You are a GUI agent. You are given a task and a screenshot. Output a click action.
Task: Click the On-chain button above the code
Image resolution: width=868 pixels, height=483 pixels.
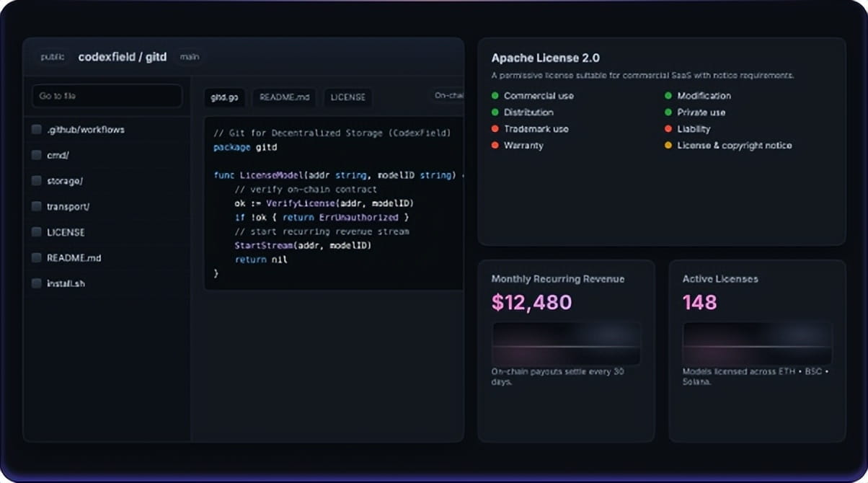tap(447, 95)
